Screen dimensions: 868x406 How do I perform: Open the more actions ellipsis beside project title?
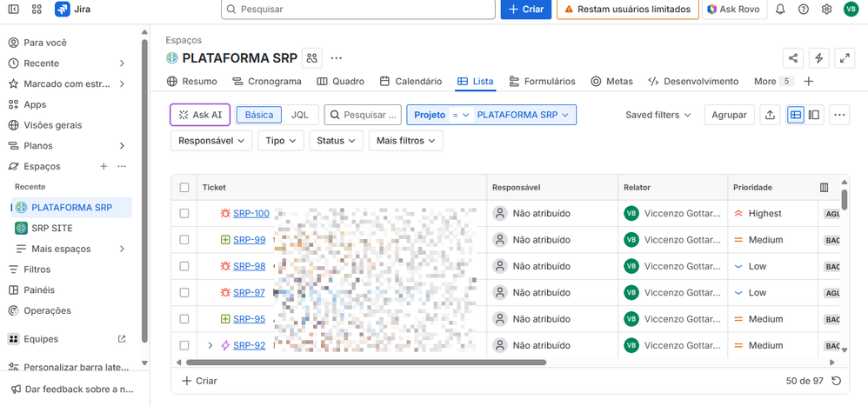tap(337, 58)
